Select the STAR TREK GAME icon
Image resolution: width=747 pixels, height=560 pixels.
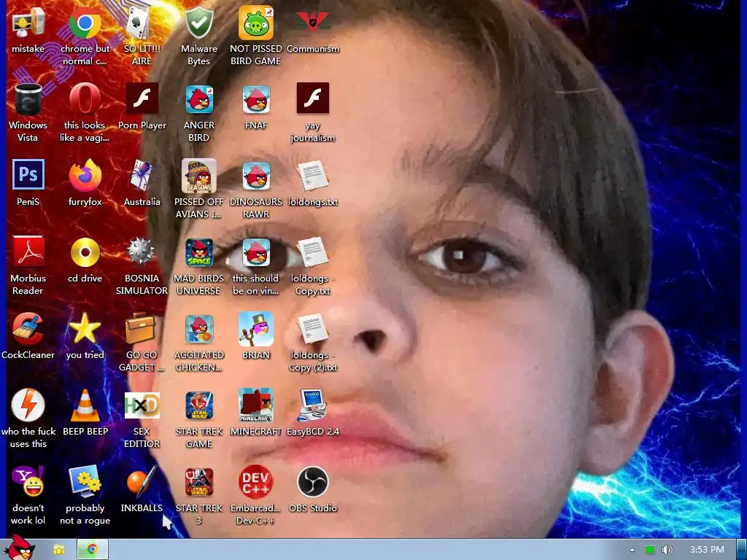(198, 405)
